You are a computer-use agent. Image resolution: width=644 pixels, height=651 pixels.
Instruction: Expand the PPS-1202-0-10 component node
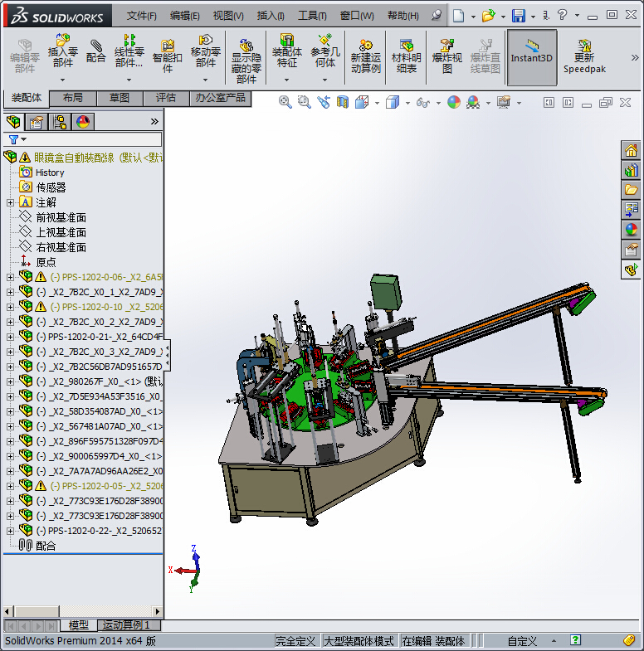click(11, 307)
